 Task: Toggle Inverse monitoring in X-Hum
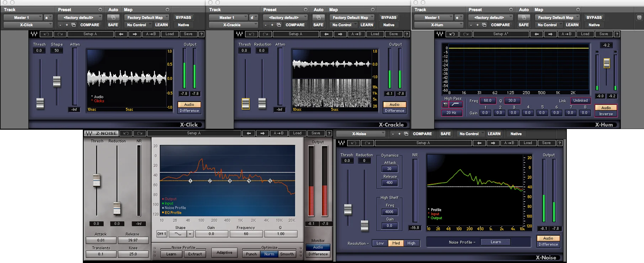(606, 114)
